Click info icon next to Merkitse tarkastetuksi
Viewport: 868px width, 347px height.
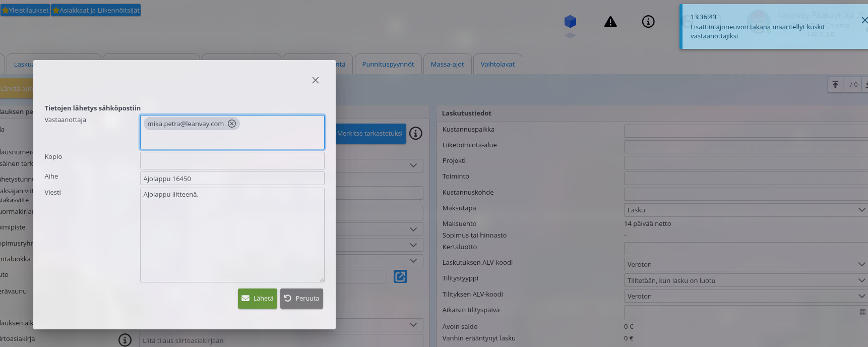click(416, 133)
